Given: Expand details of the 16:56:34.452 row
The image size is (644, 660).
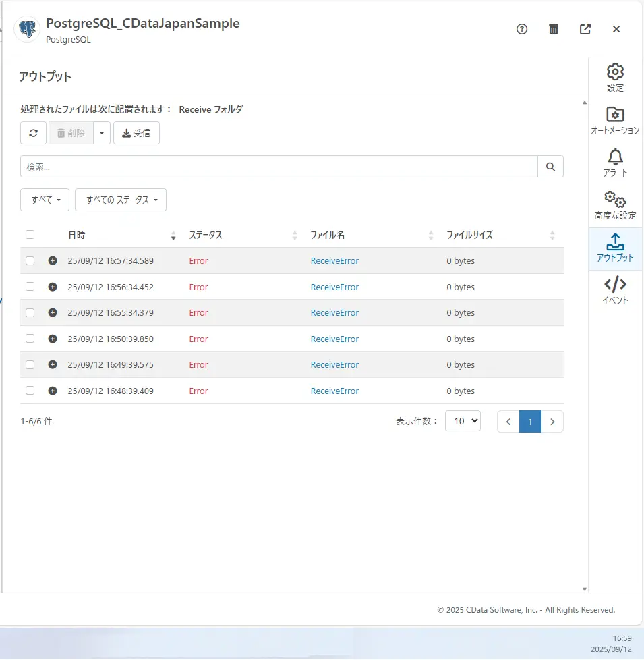Looking at the screenshot, I should click(53, 287).
